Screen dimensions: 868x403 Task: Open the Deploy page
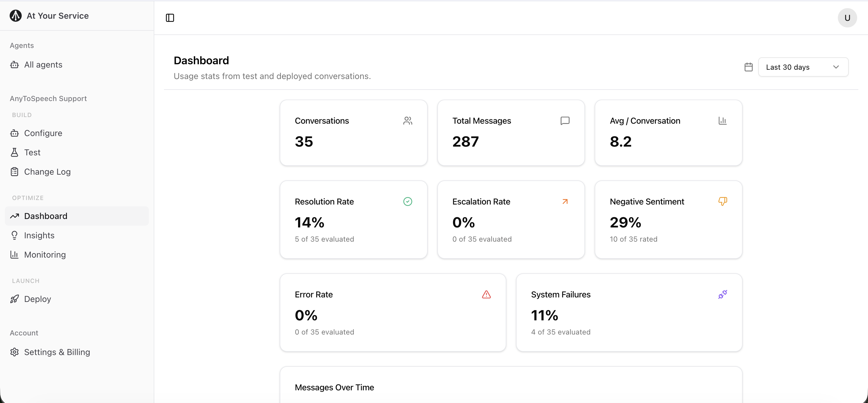[37, 299]
